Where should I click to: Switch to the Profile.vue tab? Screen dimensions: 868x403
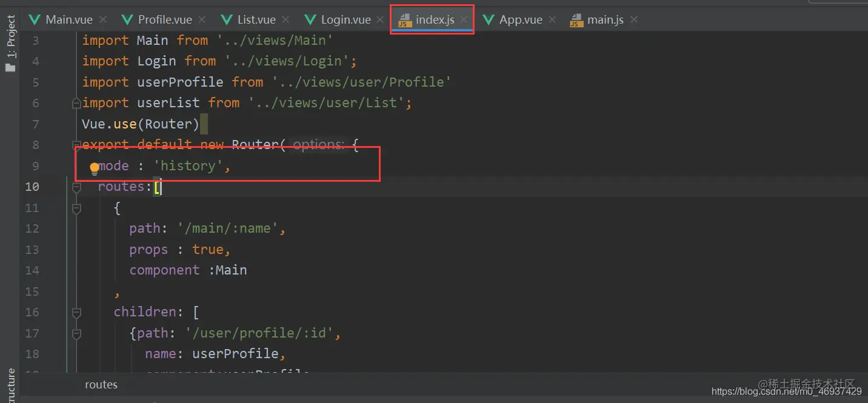[x=165, y=19]
